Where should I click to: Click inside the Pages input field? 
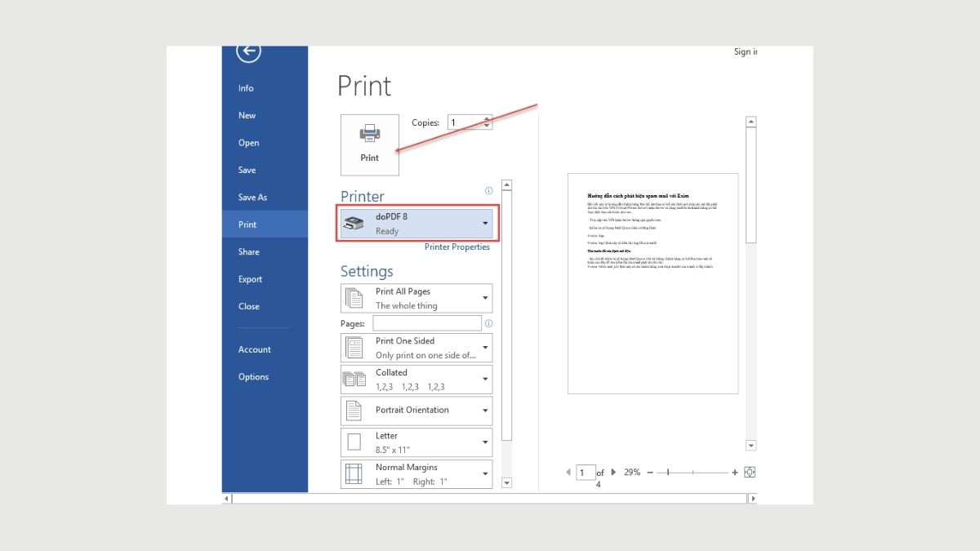coord(426,323)
